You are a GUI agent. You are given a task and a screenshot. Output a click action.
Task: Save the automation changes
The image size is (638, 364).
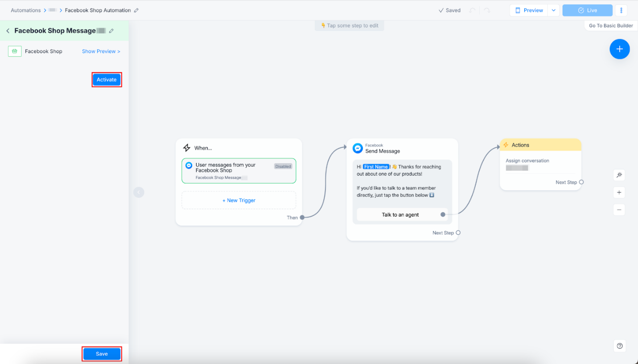[x=102, y=353]
